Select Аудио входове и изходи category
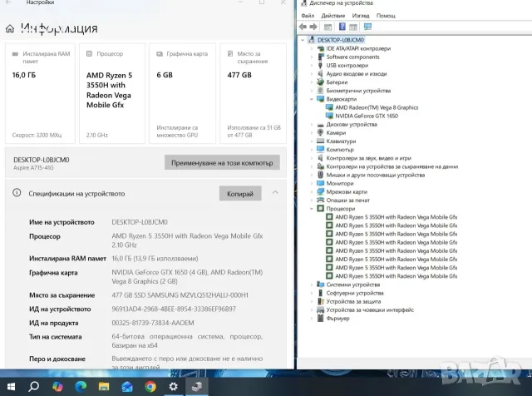This screenshot has width=532, height=396. pos(357,74)
